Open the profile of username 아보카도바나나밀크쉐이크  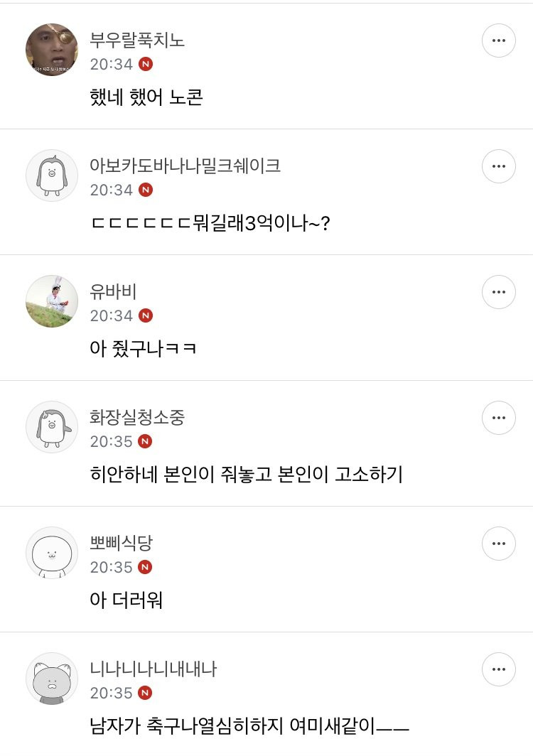[x=185, y=166]
